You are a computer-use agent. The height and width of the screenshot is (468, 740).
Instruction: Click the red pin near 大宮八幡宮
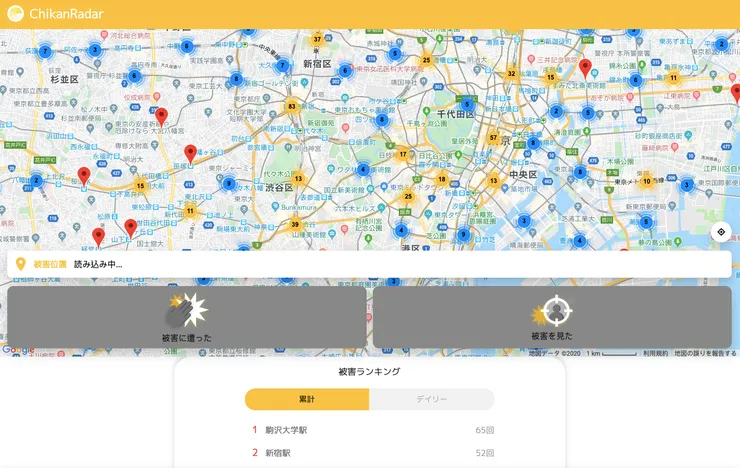[x=161, y=117]
